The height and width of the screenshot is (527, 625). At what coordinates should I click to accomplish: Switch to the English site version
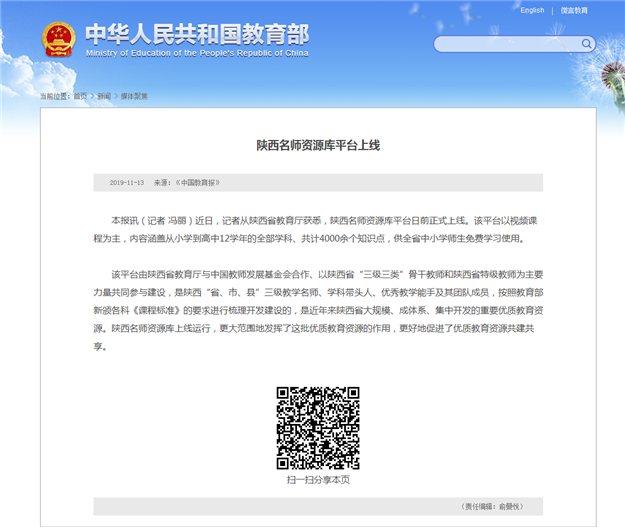[x=532, y=10]
